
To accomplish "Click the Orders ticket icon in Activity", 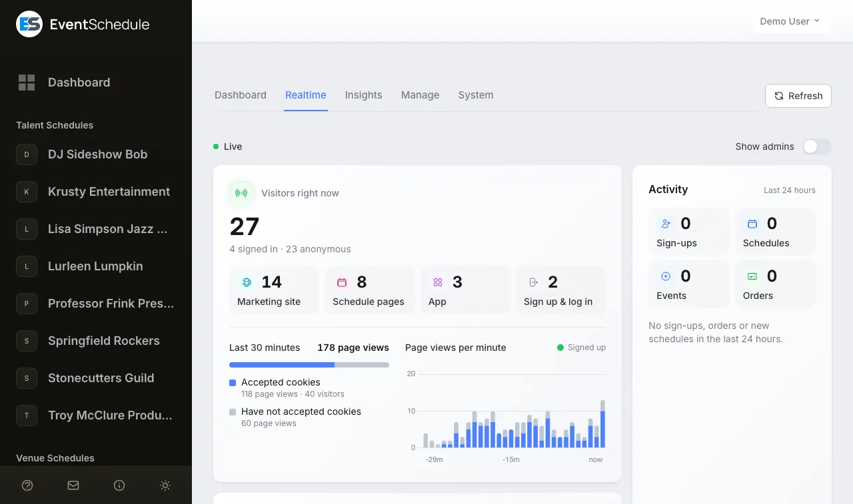I will (752, 276).
